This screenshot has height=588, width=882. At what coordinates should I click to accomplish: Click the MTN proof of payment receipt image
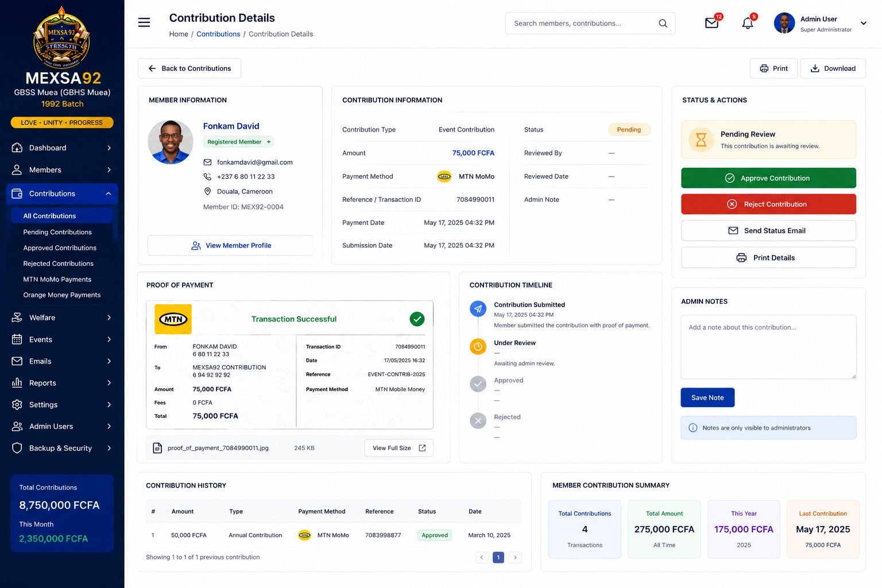click(289, 365)
